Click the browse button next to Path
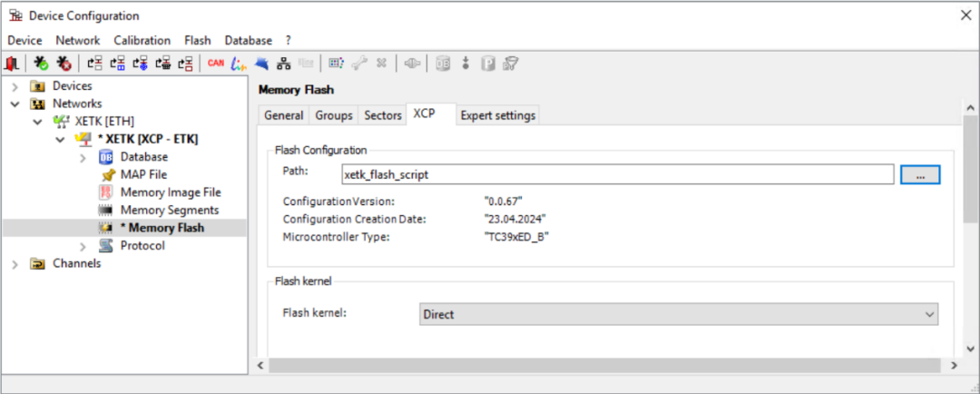 (920, 176)
